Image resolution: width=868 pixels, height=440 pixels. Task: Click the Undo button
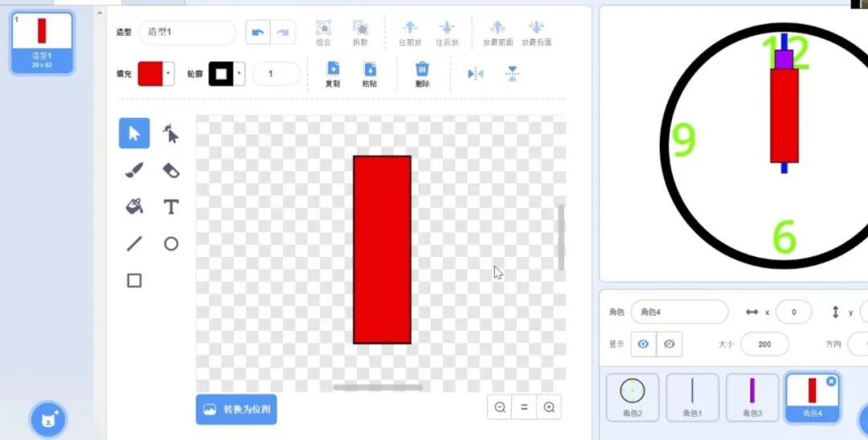(257, 32)
